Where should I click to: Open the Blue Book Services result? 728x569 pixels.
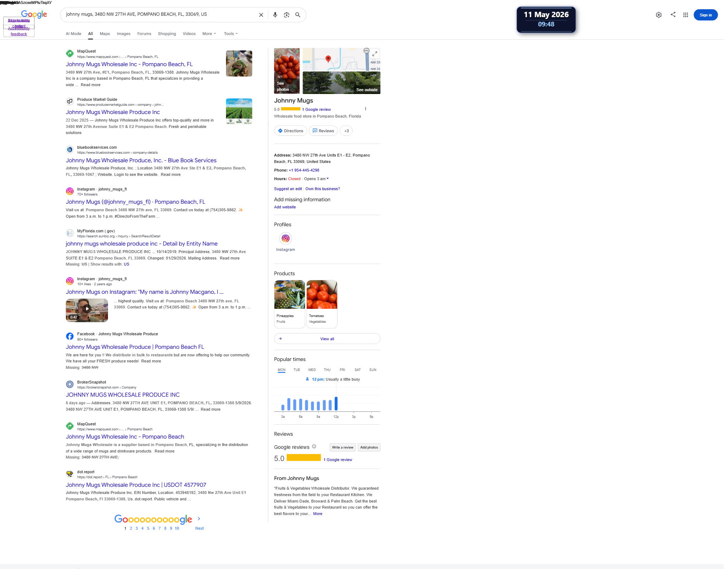(141, 160)
